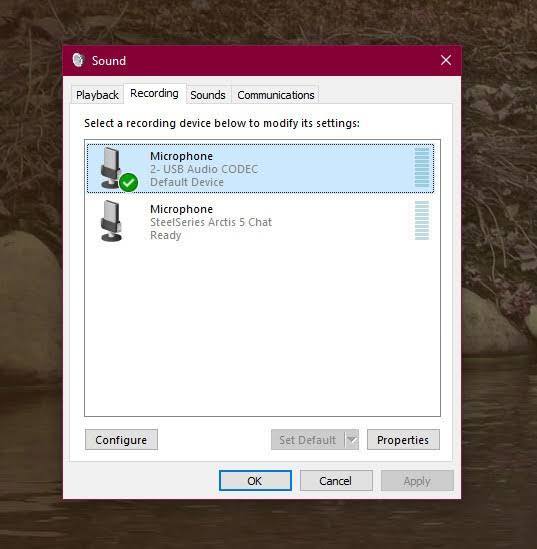This screenshot has height=549, width=537.
Task: Click the USB Audio CODEC microphone icon
Action: point(111,168)
